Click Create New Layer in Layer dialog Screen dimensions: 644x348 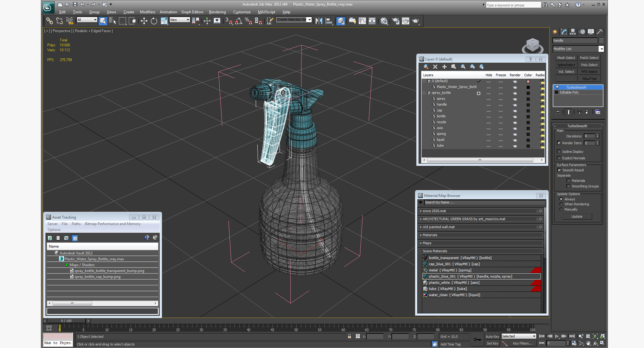click(426, 67)
